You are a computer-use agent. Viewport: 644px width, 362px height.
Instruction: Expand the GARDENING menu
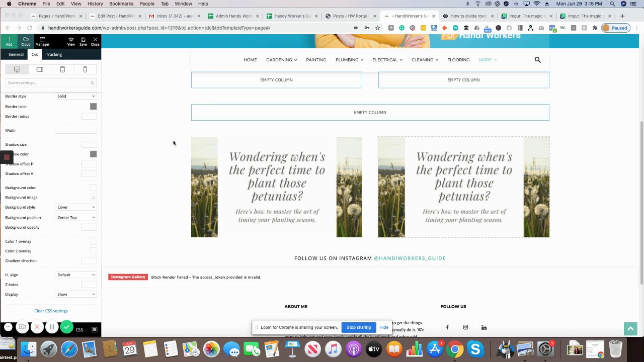point(281,60)
